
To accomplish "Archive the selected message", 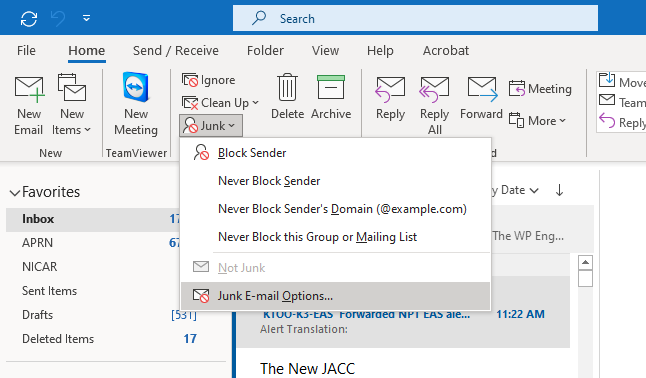I will click(331, 97).
